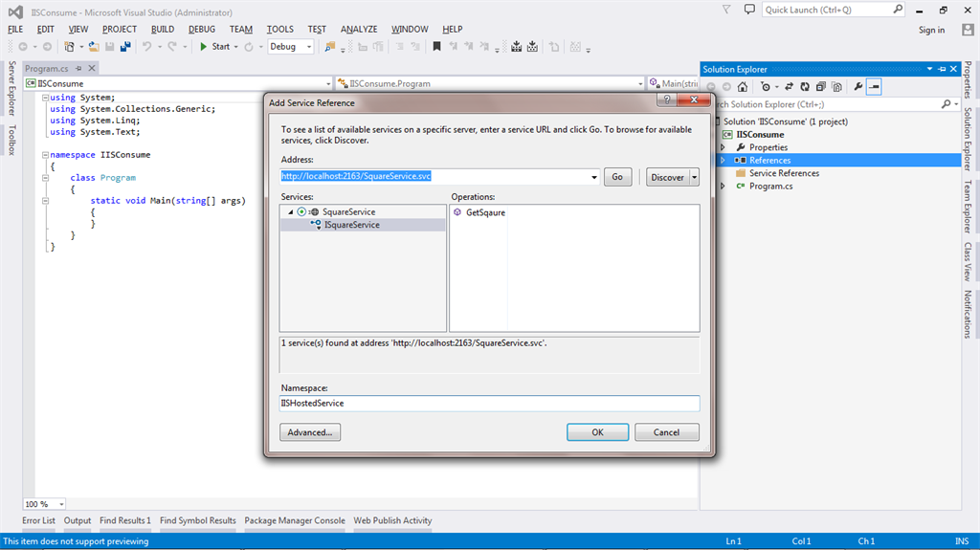Collapse the namespace IISConsume code block
This screenshot has width=980, height=550.
coord(45,154)
